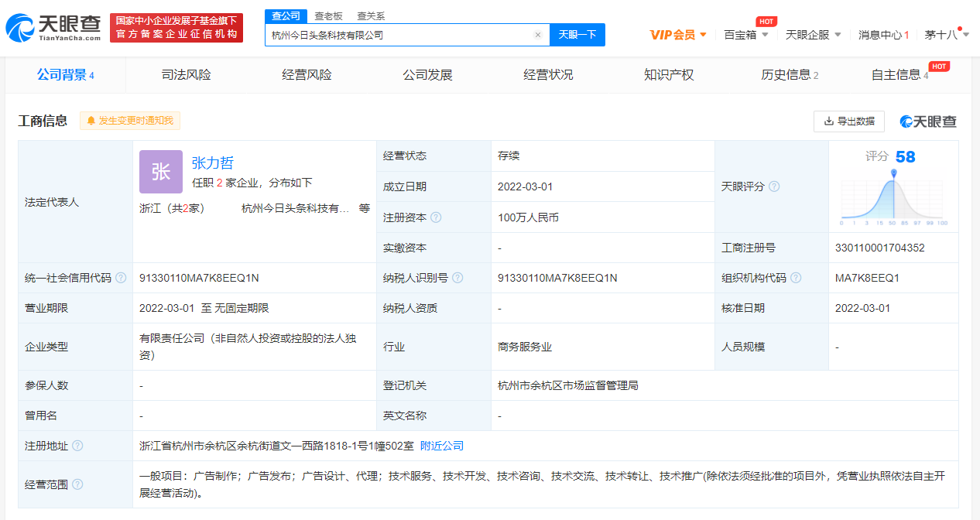Enable 发生变更时通知我 notification
Viewport: 980px width, 520px height.
point(130,121)
